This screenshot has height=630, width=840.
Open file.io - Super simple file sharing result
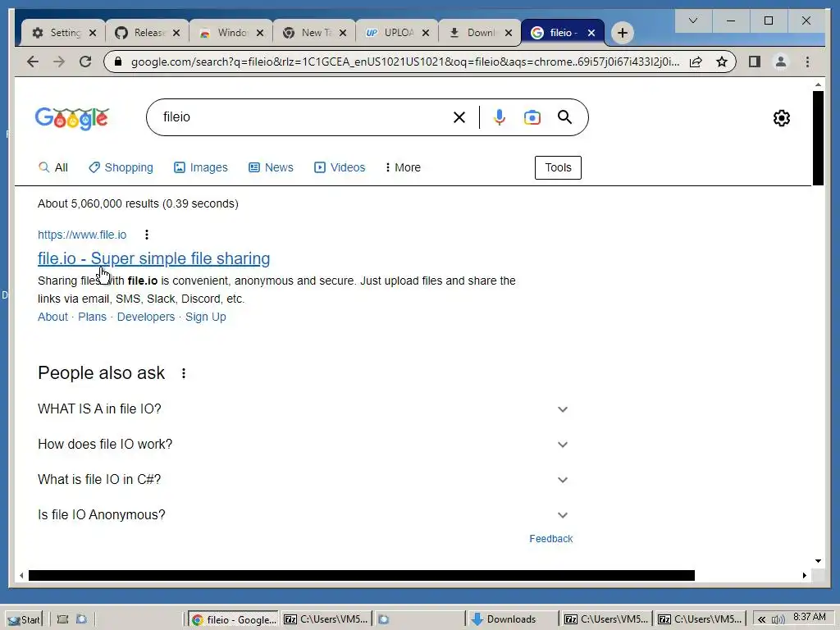(153, 258)
